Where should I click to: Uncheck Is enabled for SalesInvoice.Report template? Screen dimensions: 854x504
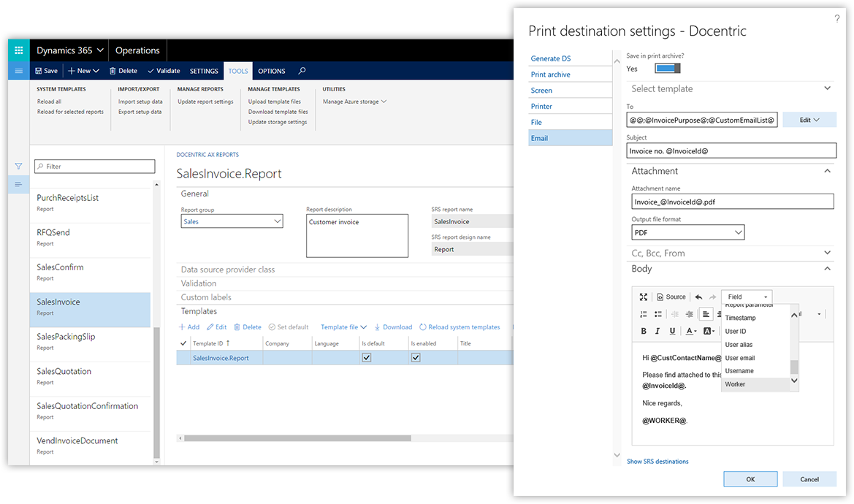click(x=416, y=358)
